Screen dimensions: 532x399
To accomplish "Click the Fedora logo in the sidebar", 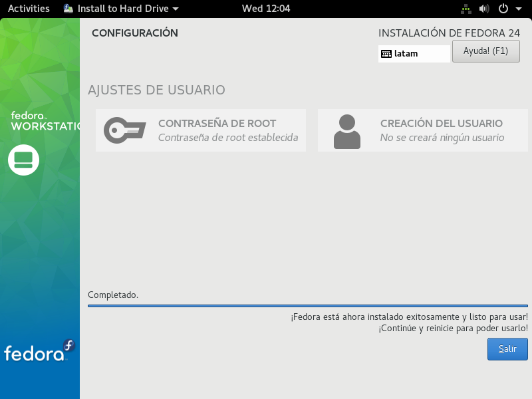I will tap(39, 351).
